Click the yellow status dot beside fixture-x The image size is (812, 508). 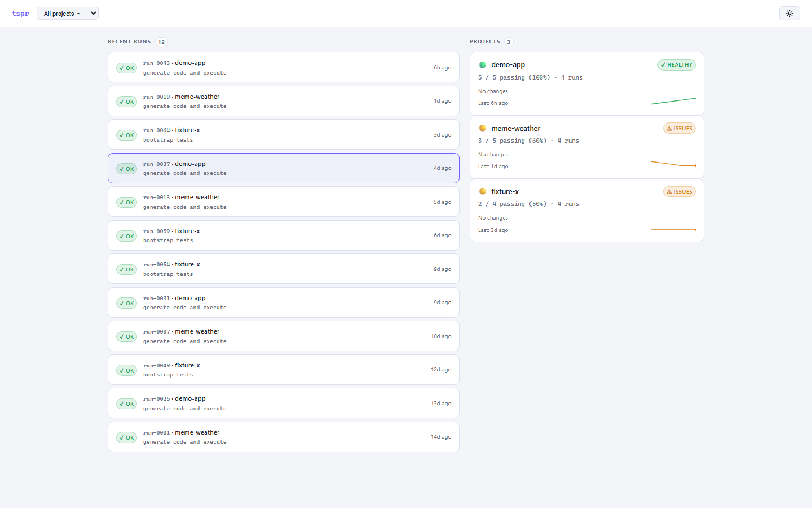click(483, 191)
